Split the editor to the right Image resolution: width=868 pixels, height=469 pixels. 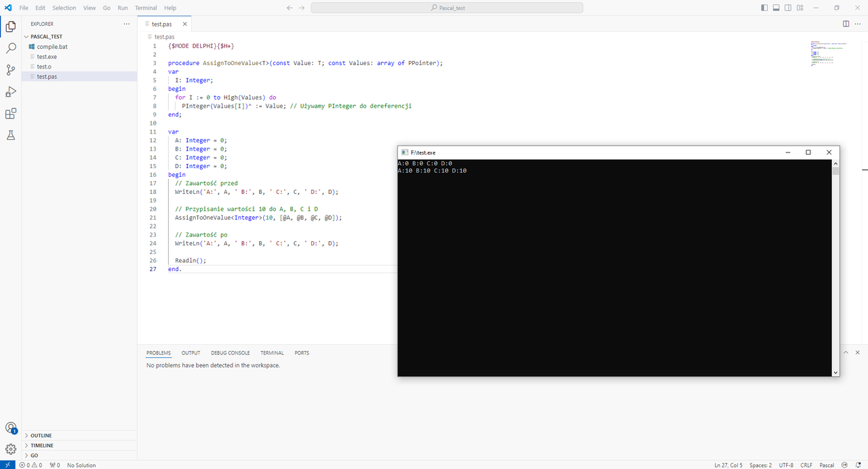point(846,24)
